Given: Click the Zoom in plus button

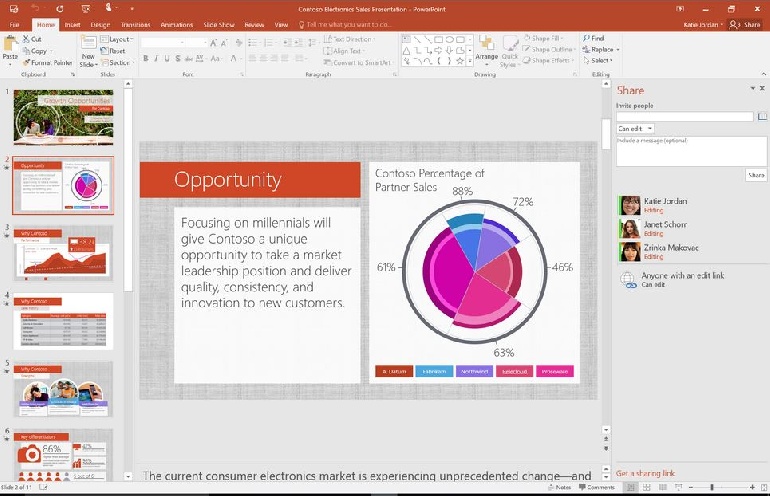Looking at the screenshot, I should [x=752, y=487].
